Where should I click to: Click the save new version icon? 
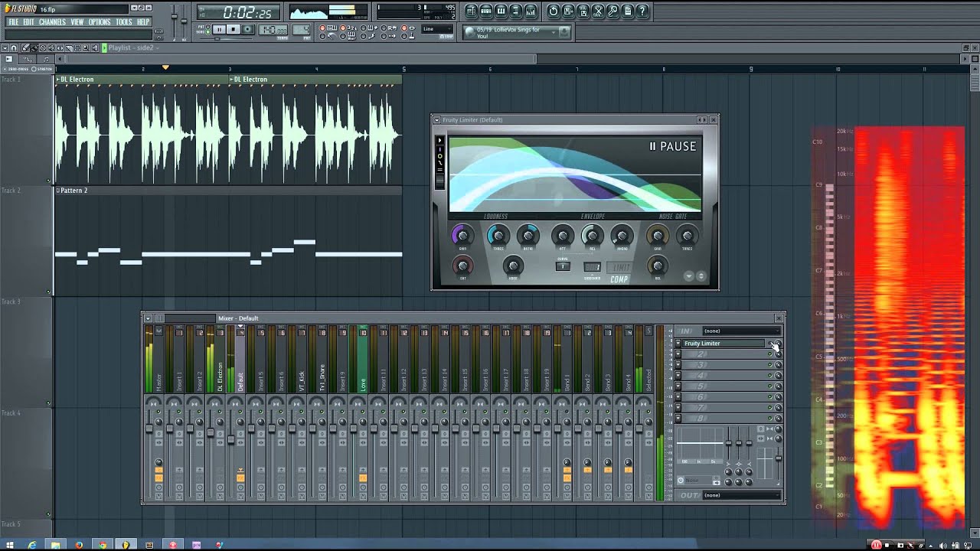[x=583, y=11]
